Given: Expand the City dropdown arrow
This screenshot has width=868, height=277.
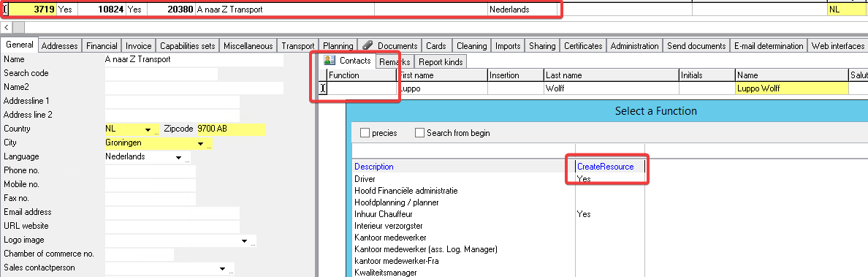Looking at the screenshot, I should pyautogui.click(x=200, y=143).
